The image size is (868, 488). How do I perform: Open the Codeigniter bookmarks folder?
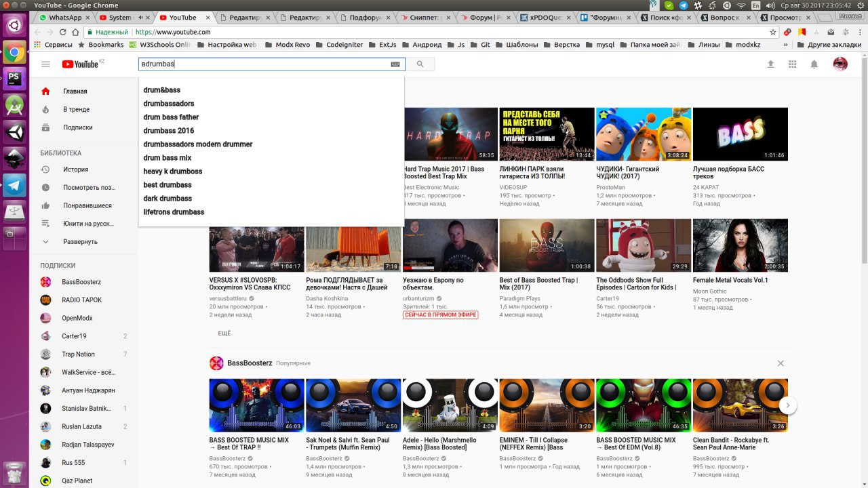click(x=339, y=45)
